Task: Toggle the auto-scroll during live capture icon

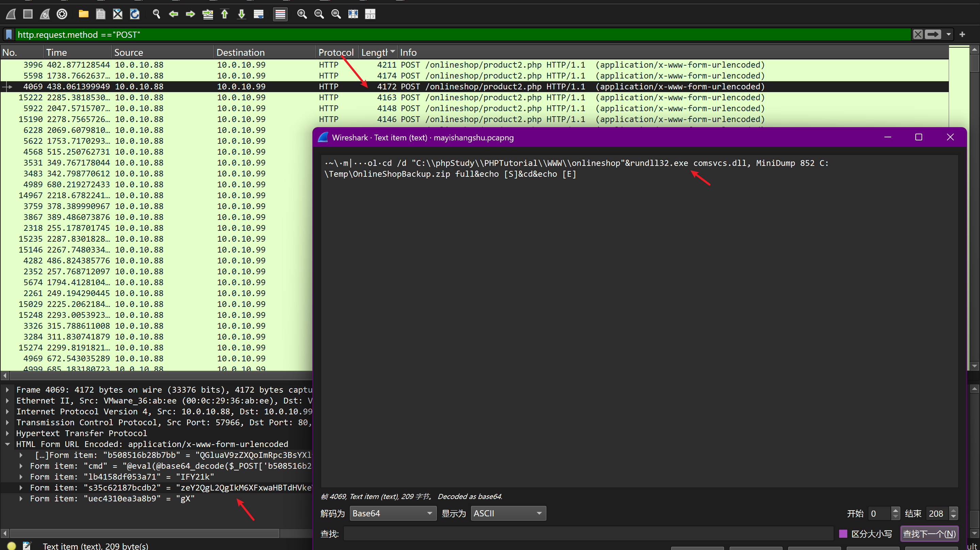Action: click(259, 14)
